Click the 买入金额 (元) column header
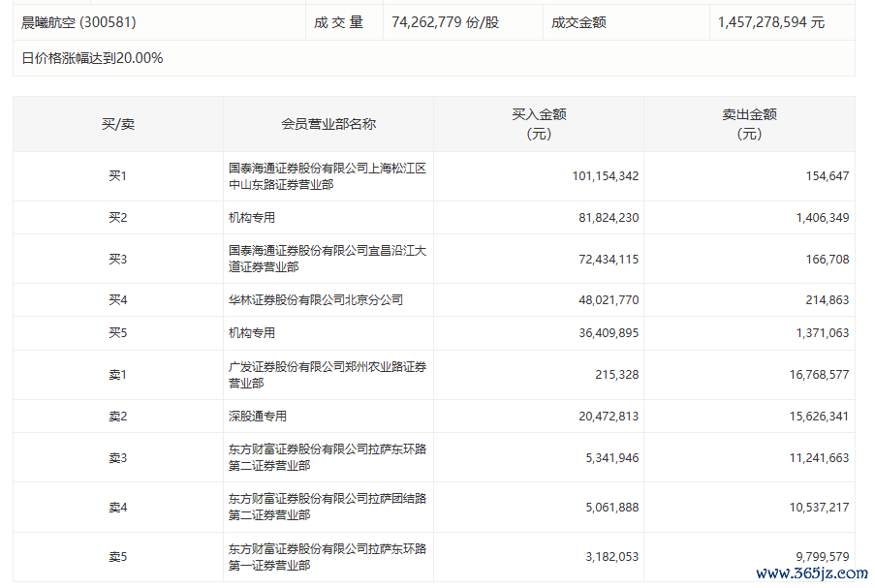Image resolution: width=875 pixels, height=588 pixels. 539,124
